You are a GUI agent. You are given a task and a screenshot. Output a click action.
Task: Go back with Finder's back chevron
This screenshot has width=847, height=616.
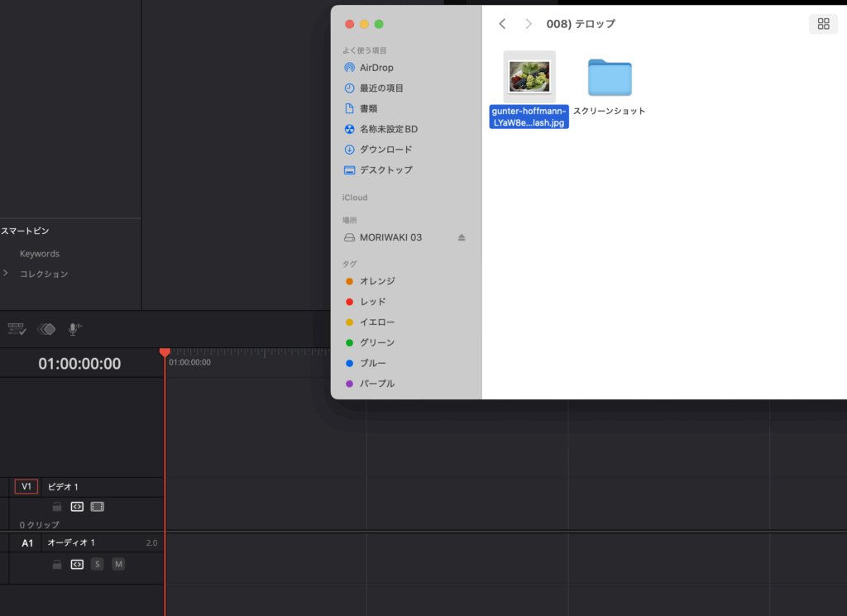(x=502, y=24)
